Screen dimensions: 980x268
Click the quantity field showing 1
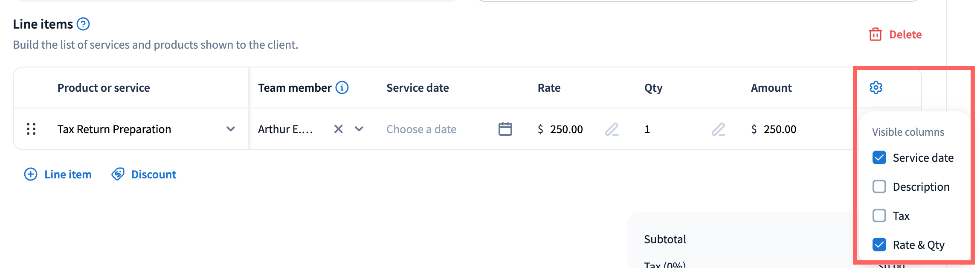(665, 129)
